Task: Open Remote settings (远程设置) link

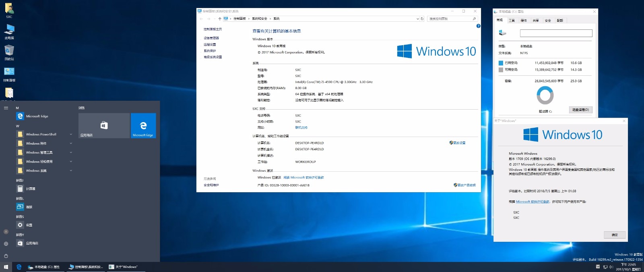Action: pos(210,45)
